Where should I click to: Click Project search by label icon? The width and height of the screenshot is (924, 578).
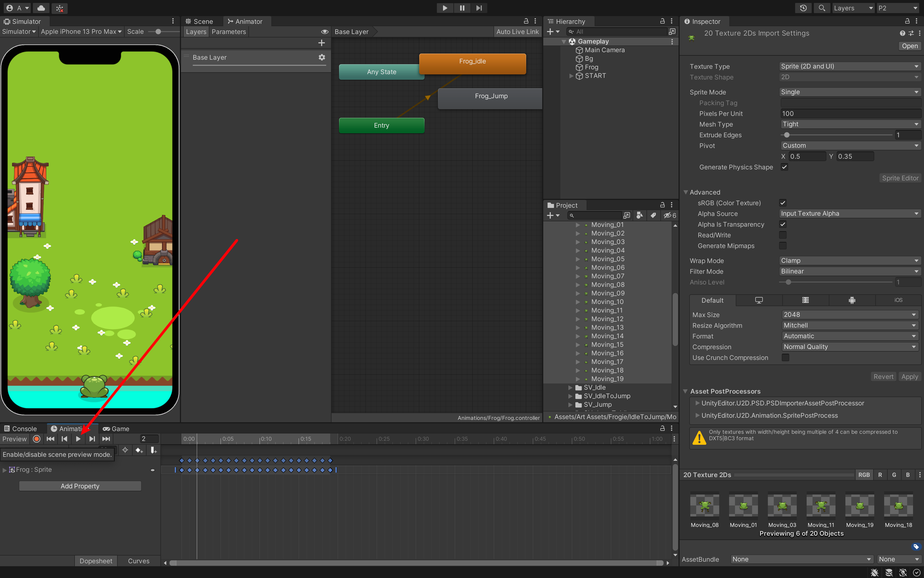[653, 216]
